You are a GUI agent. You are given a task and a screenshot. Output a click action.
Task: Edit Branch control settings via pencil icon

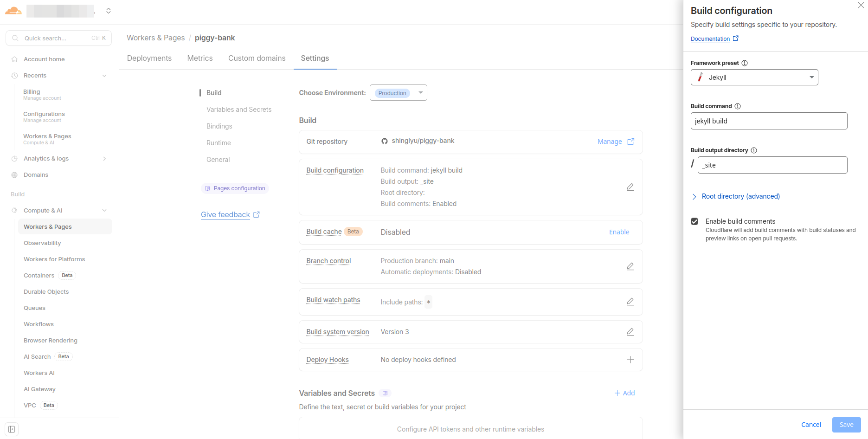[x=630, y=266]
